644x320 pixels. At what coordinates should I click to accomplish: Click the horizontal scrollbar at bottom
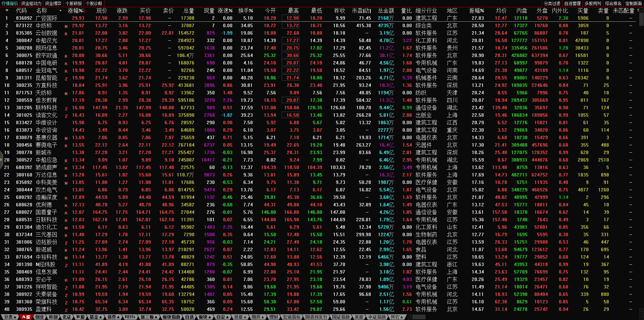pyautogui.click(x=419, y=317)
